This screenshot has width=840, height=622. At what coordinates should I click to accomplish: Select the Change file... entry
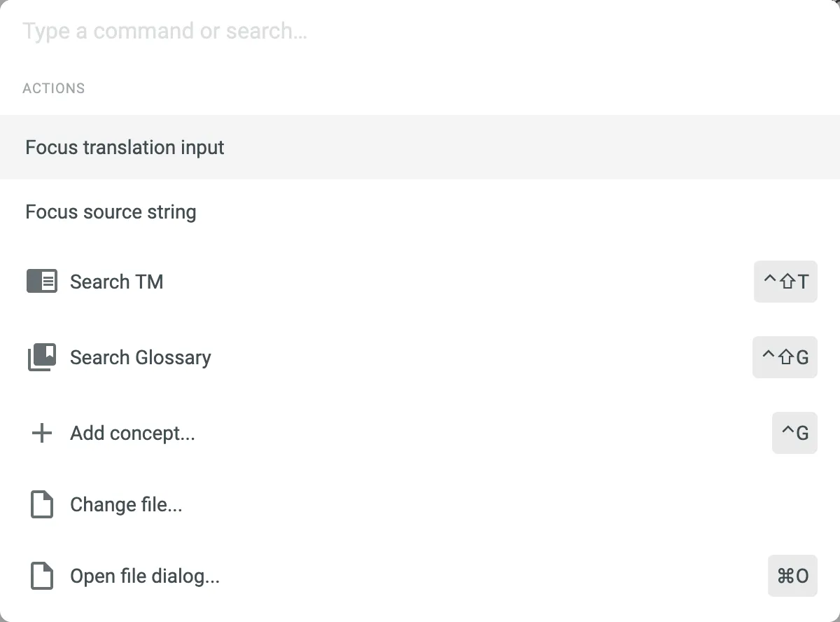[x=126, y=504]
